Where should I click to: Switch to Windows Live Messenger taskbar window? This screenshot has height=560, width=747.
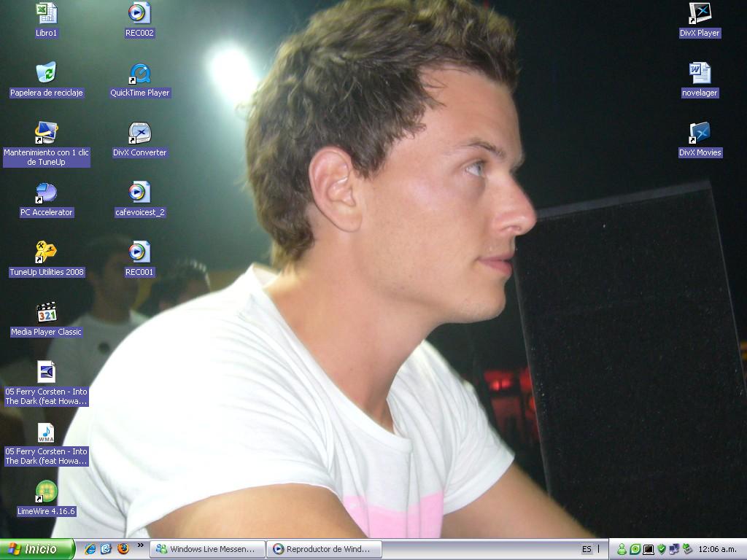[x=206, y=549]
